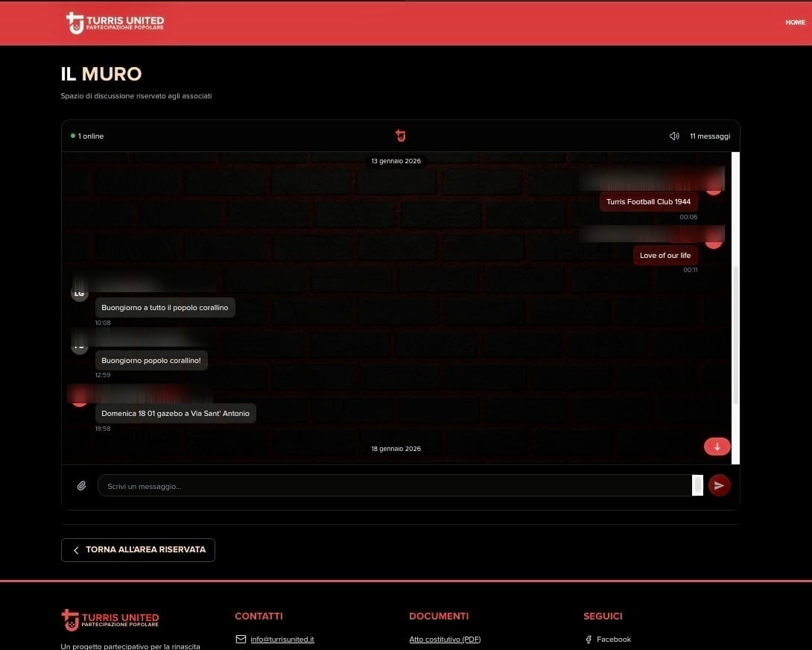Click the info@turrisunited.it email link
Image resolution: width=812 pixels, height=650 pixels.
click(x=282, y=639)
